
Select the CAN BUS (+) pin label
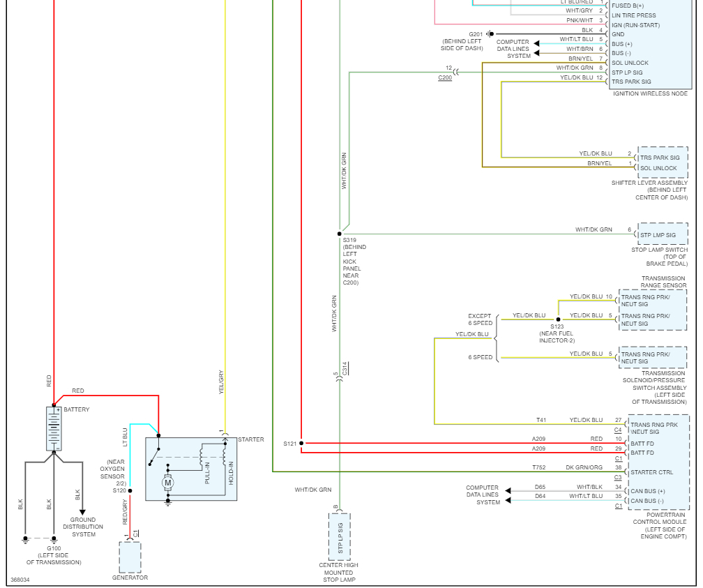pos(647,491)
